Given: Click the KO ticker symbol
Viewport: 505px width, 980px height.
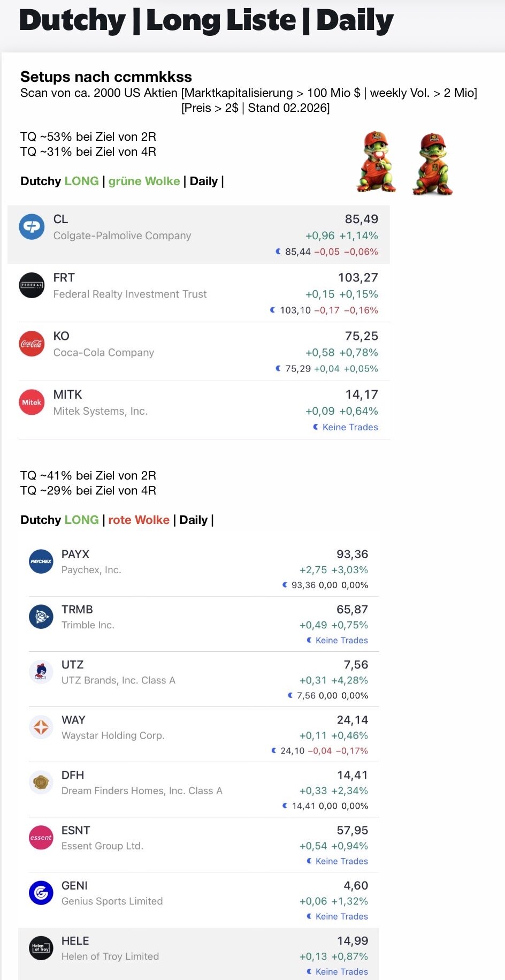Looking at the screenshot, I should [x=62, y=336].
